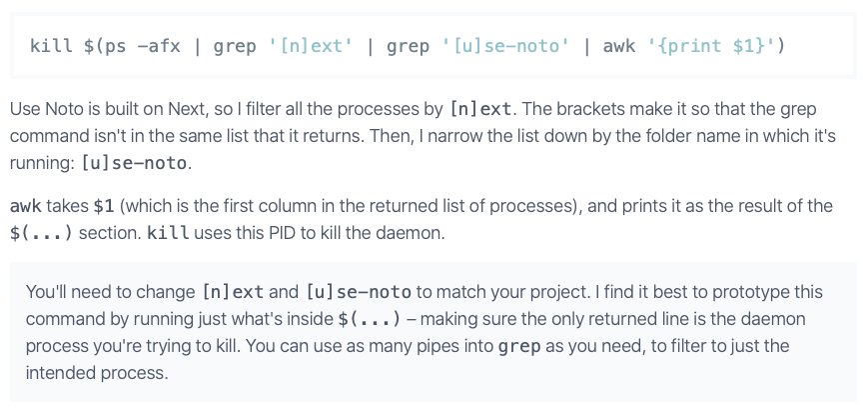Click [n]ext inside the gray note box

(x=233, y=293)
